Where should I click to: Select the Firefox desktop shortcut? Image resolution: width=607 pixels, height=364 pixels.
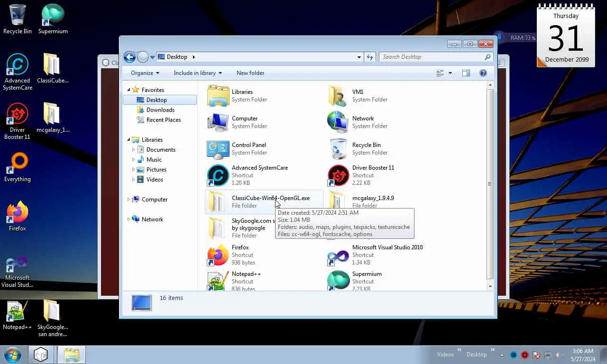[x=18, y=217]
